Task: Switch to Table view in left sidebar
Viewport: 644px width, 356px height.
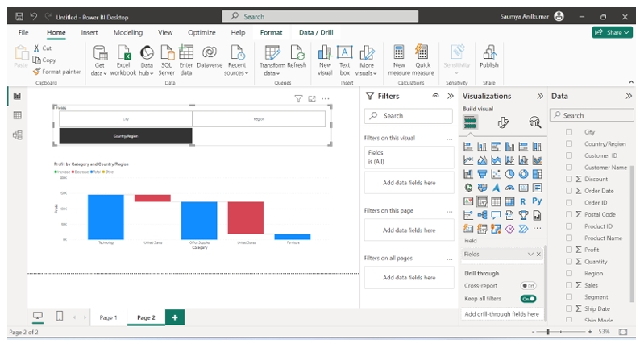Action: coord(17,115)
